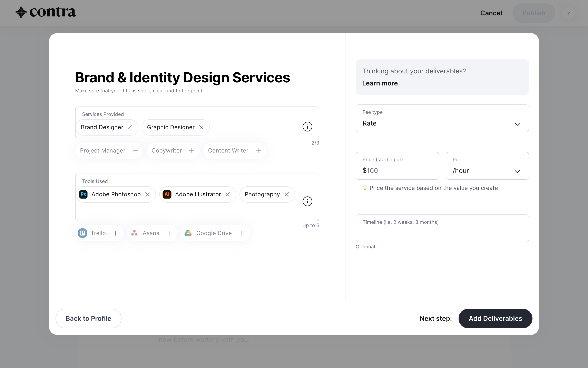Screen dimensions: 588x368
Task: Click the Publish button
Action: (x=533, y=13)
